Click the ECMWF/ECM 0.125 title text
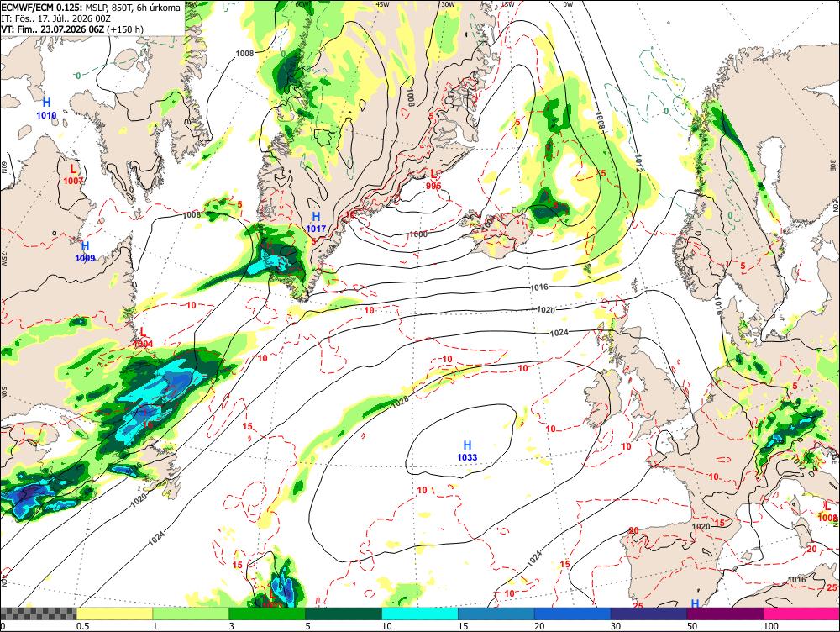This screenshot has width=840, height=632. tap(34, 8)
